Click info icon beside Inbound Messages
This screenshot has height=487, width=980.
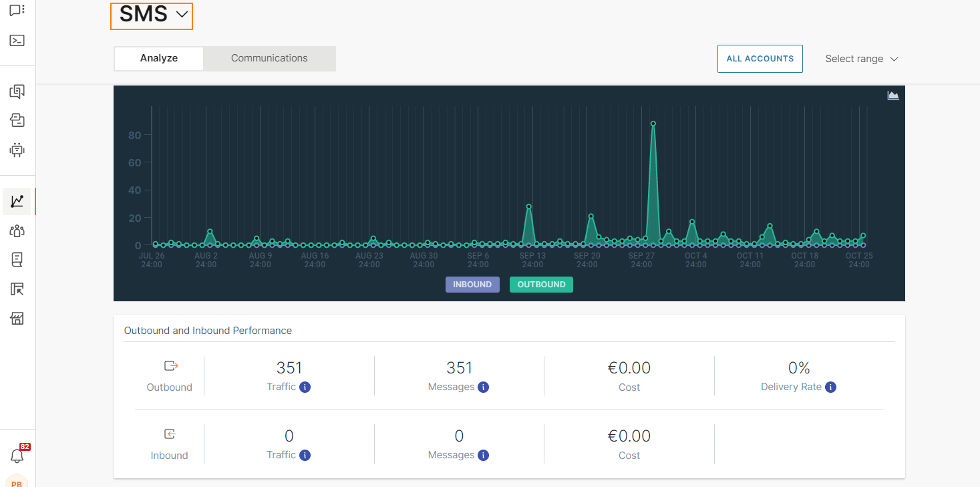(x=483, y=456)
